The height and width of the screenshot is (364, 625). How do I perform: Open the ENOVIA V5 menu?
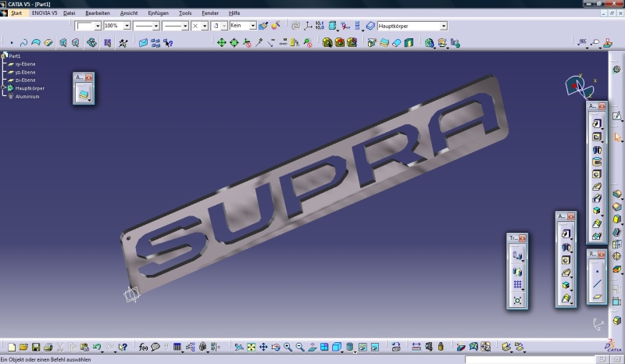[x=45, y=13]
